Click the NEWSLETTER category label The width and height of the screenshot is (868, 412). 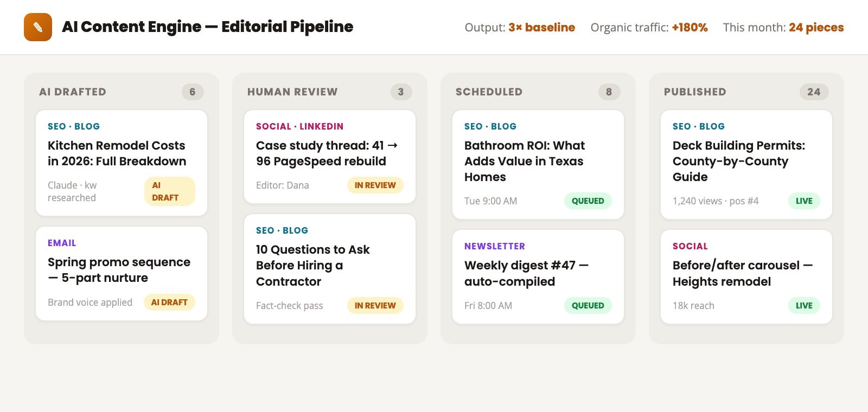tap(495, 246)
